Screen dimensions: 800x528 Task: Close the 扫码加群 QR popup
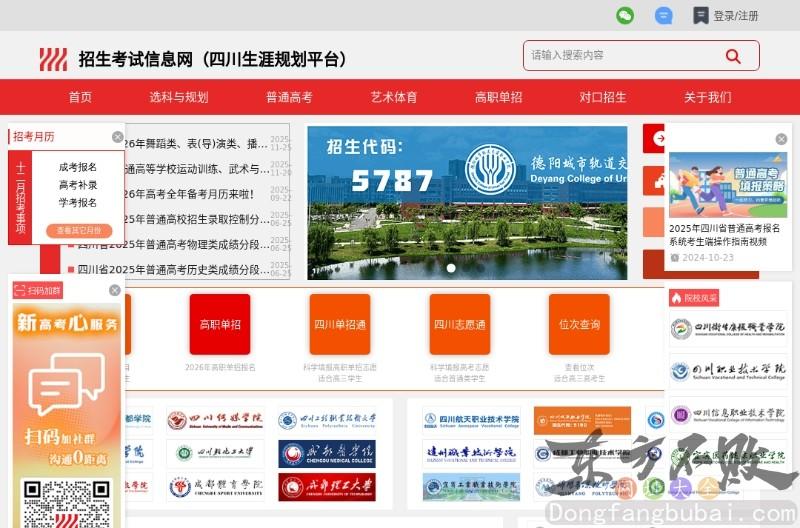pos(115,290)
